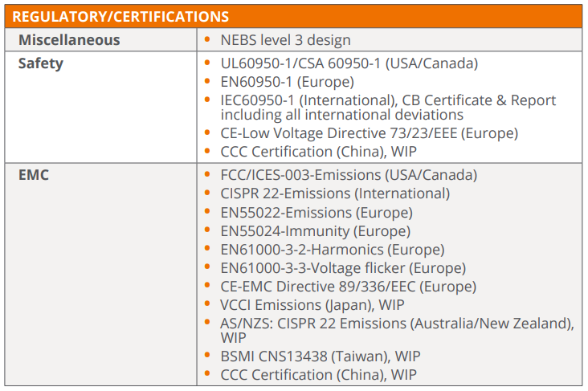Image resolution: width=588 pixels, height=391 pixels.
Task: Select the EMC row label
Action: (34, 174)
